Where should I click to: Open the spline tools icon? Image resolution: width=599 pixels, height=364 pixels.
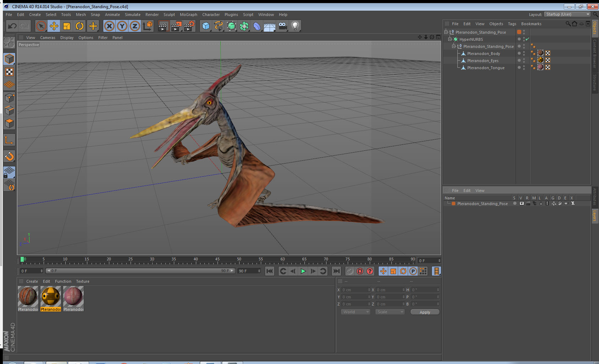219,26
